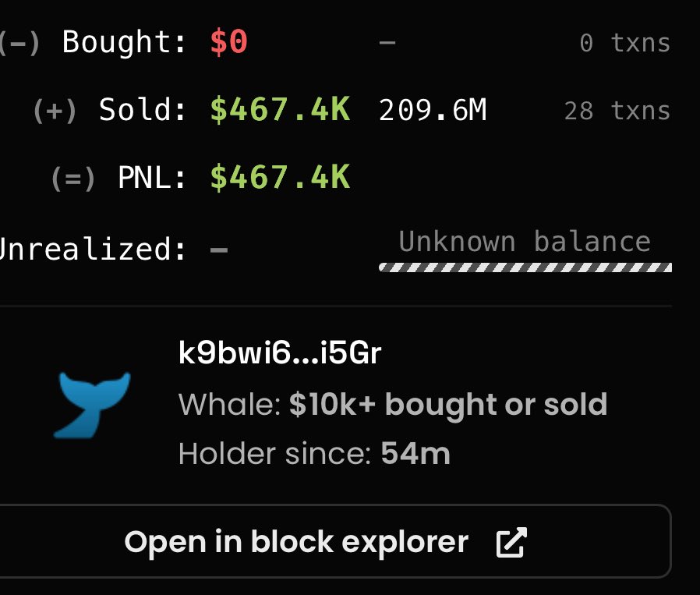Screen dimensions: 700x595
Task: Click the blue whale tail icon
Action: point(92,405)
